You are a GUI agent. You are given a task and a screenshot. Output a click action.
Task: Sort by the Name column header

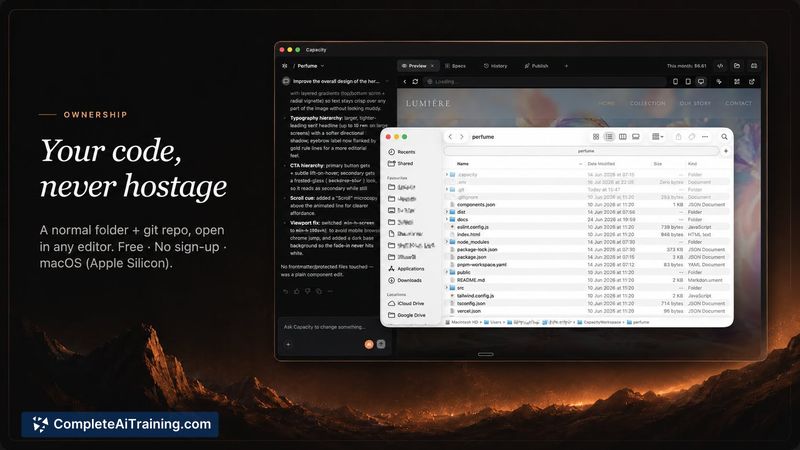(x=463, y=164)
